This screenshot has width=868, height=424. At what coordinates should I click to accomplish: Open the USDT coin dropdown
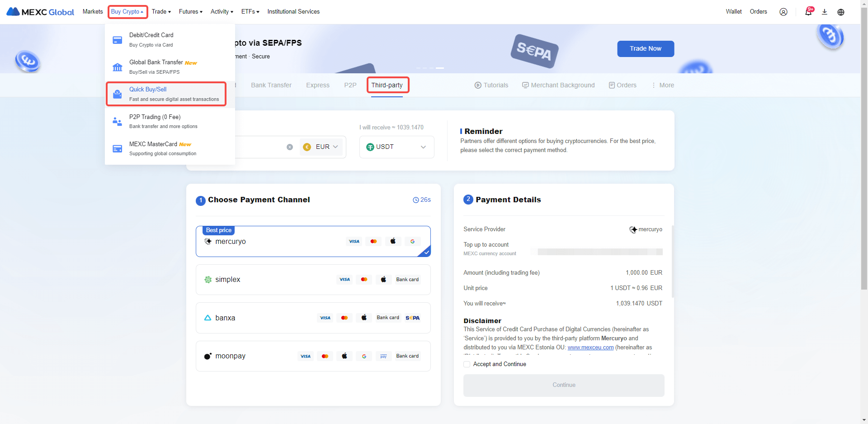pos(396,147)
